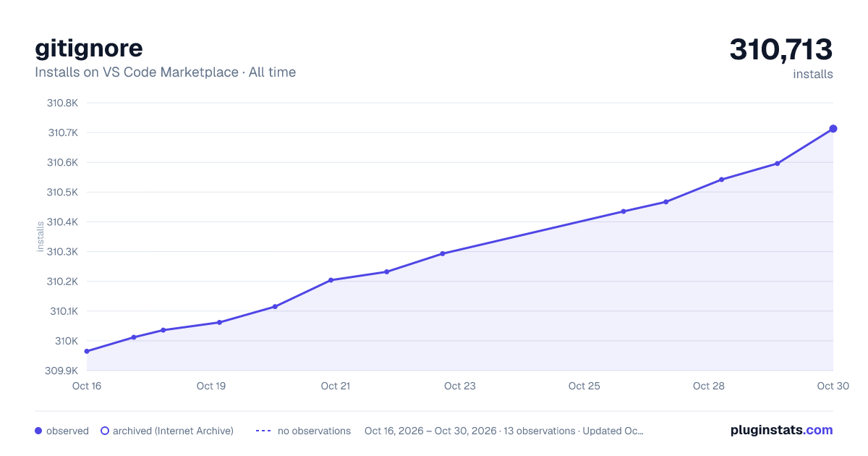Click the '310K' y-axis label
868x456 pixels.
tap(67, 341)
